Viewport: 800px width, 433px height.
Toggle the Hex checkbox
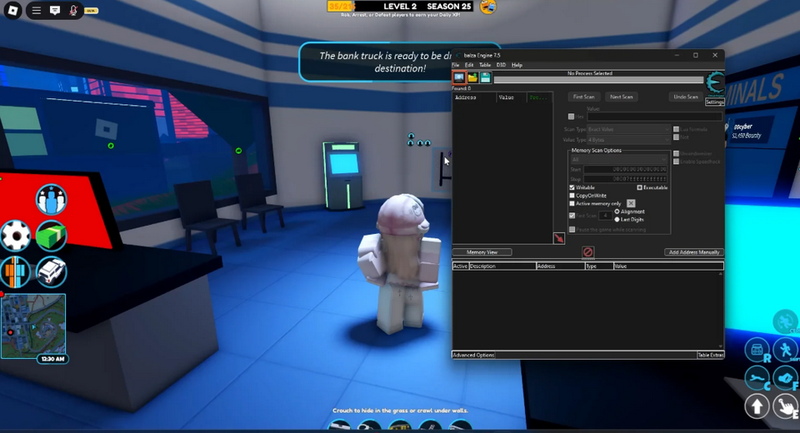pyautogui.click(x=571, y=116)
